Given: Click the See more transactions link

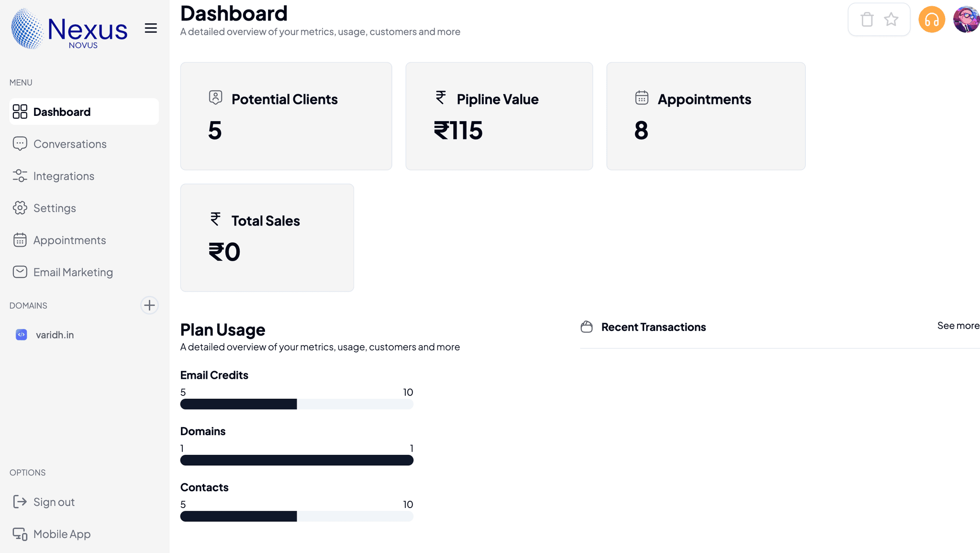Looking at the screenshot, I should pos(958,326).
